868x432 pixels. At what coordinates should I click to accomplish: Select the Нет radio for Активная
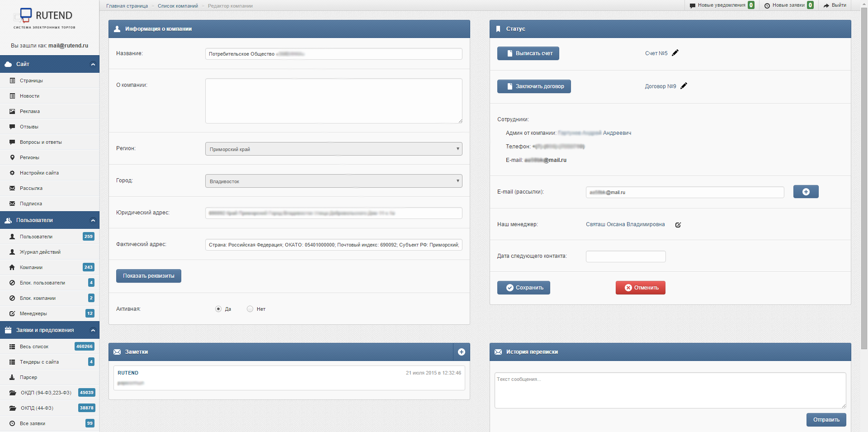[250, 309]
